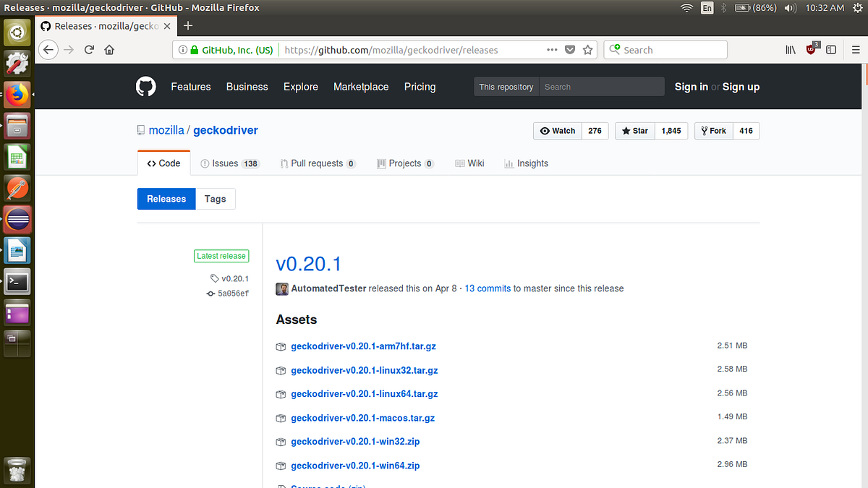Click the battery 86% indicator

tap(756, 8)
